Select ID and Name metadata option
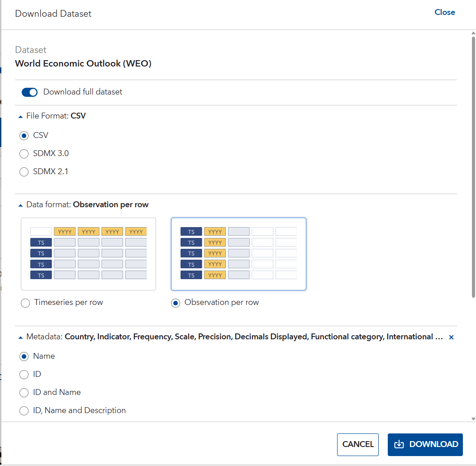The height and width of the screenshot is (466, 476). [x=24, y=393]
